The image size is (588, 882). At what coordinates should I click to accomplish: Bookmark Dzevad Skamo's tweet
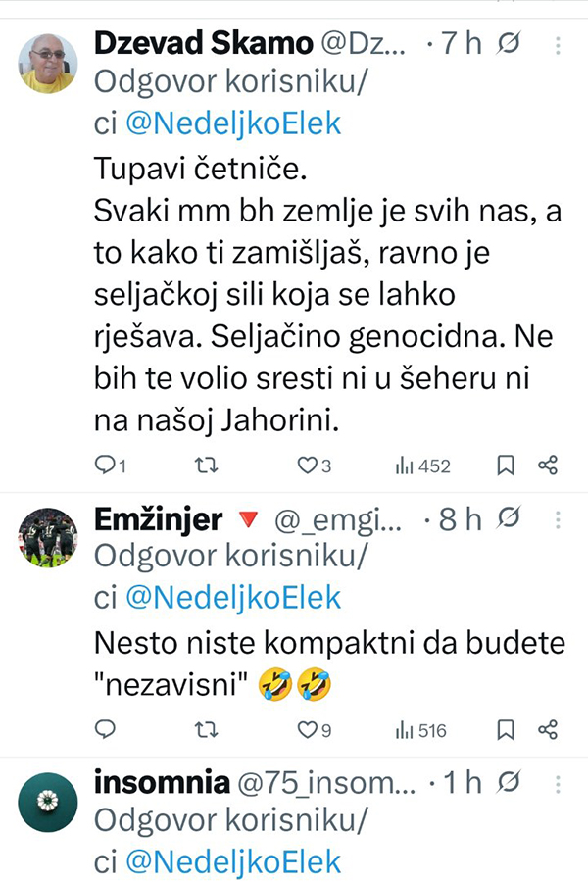[506, 466]
